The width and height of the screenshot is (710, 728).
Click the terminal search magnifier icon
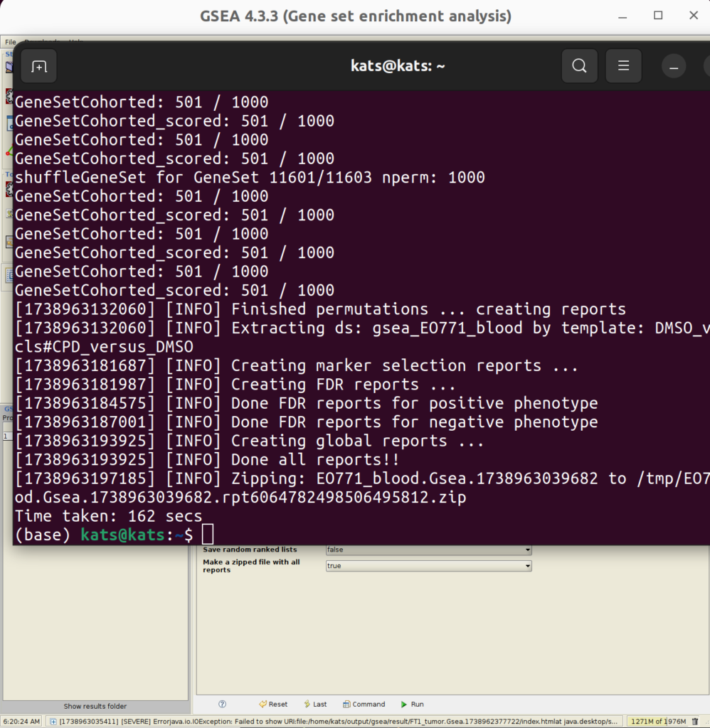tap(579, 66)
